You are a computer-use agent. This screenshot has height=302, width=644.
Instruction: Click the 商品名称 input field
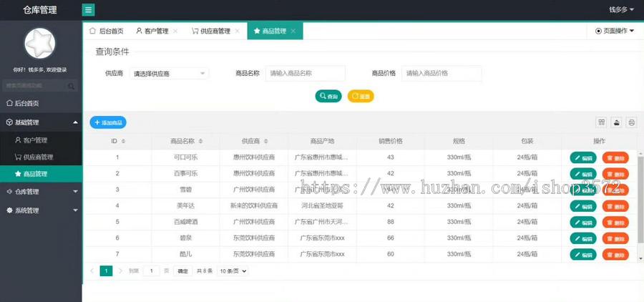[305, 73]
